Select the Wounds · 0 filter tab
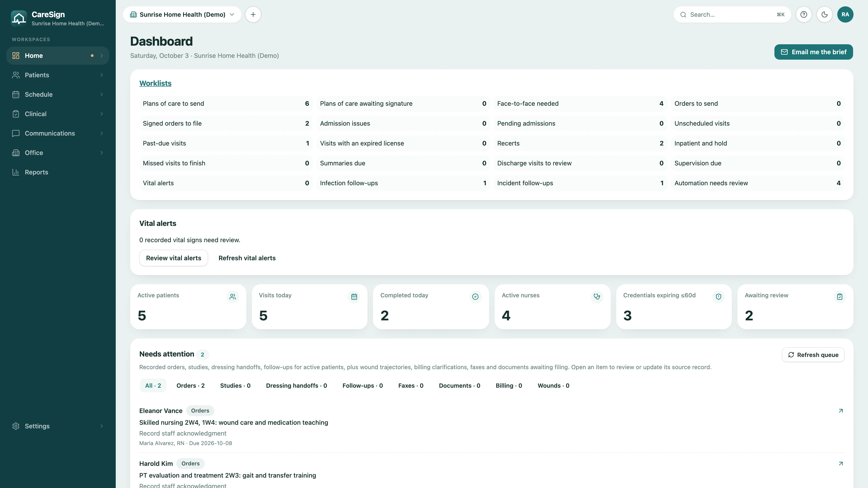The image size is (868, 488). click(x=553, y=386)
